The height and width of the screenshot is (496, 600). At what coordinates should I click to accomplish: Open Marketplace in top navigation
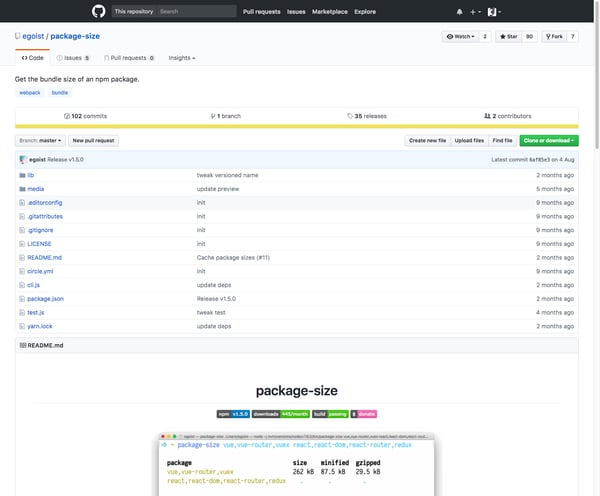(330, 12)
